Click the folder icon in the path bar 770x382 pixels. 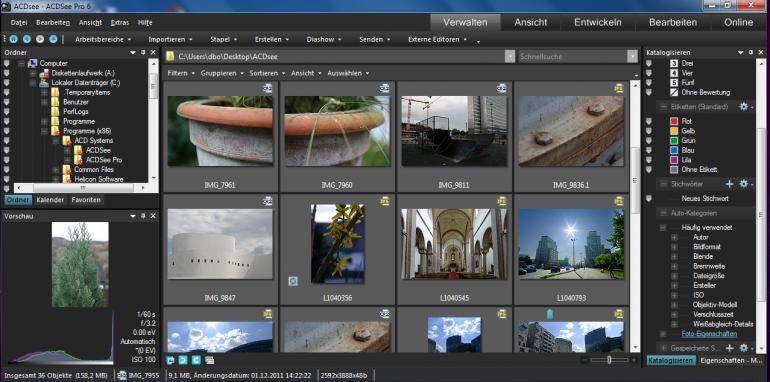click(170, 56)
